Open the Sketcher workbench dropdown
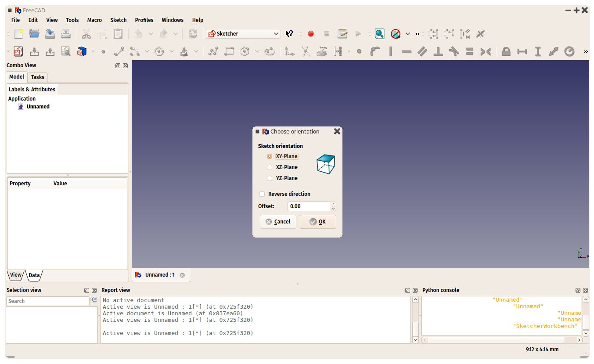Viewport: 594px width, 364px height. point(243,34)
